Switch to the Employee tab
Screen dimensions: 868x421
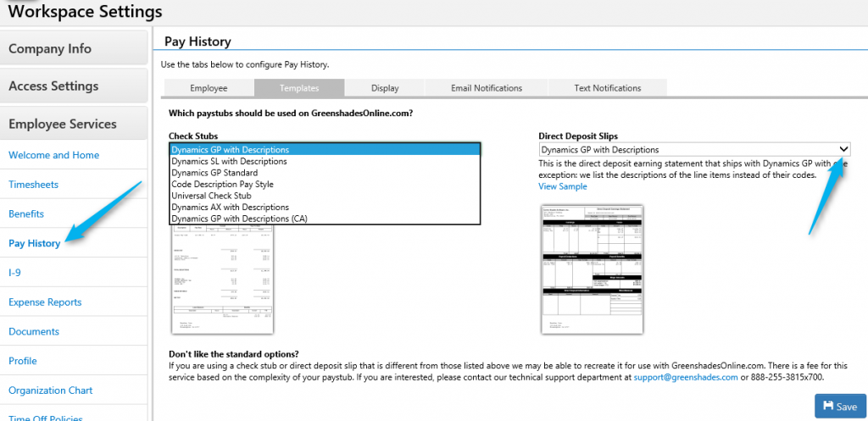[x=209, y=88]
